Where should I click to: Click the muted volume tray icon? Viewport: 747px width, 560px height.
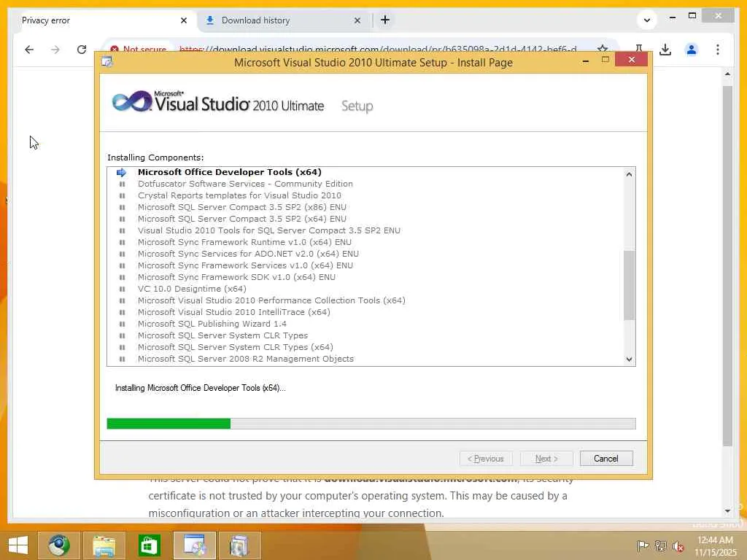click(x=678, y=545)
